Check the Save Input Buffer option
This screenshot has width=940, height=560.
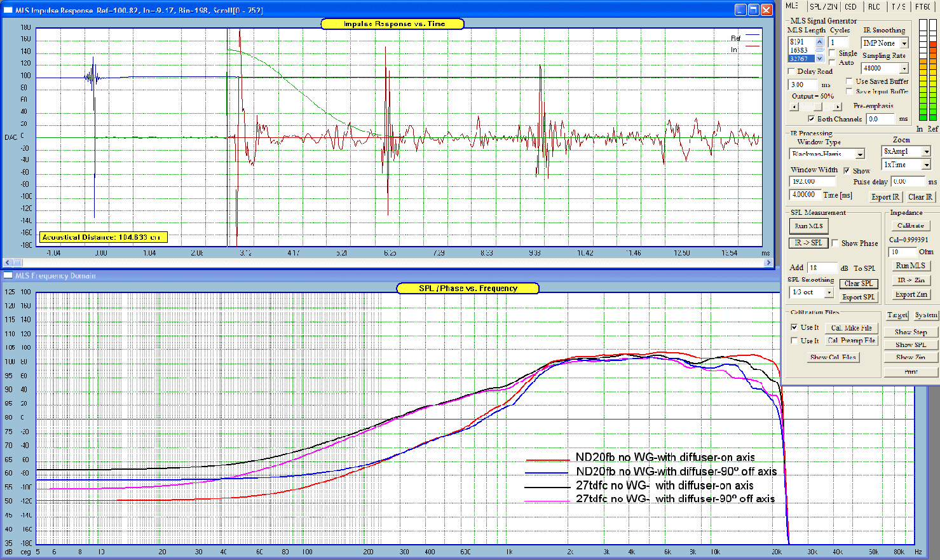pos(849,92)
